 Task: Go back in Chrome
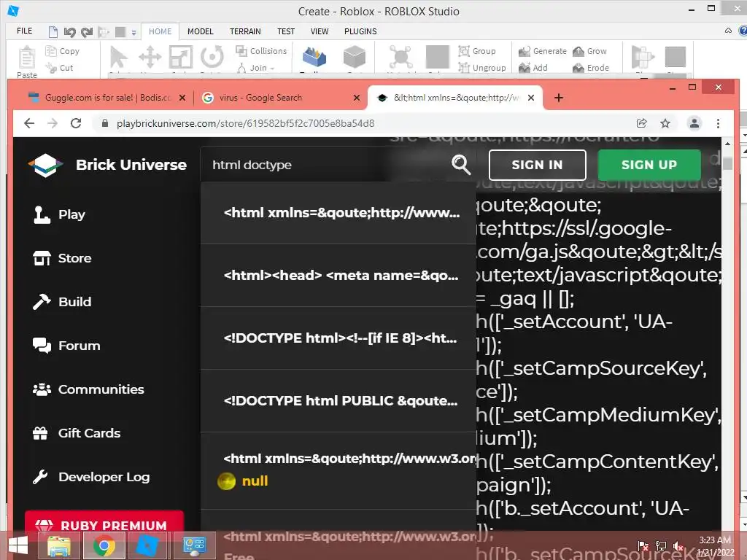(x=29, y=123)
